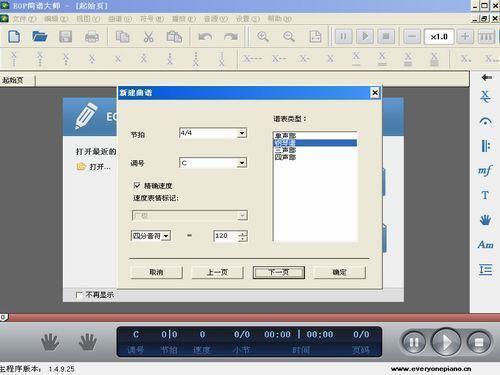The height and width of the screenshot is (375, 500).
Task: Click the round Stop button at bottom
Action: click(x=479, y=342)
